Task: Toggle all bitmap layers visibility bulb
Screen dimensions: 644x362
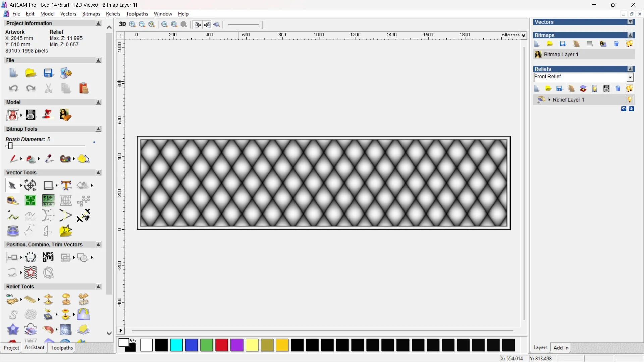Action: [629, 44]
